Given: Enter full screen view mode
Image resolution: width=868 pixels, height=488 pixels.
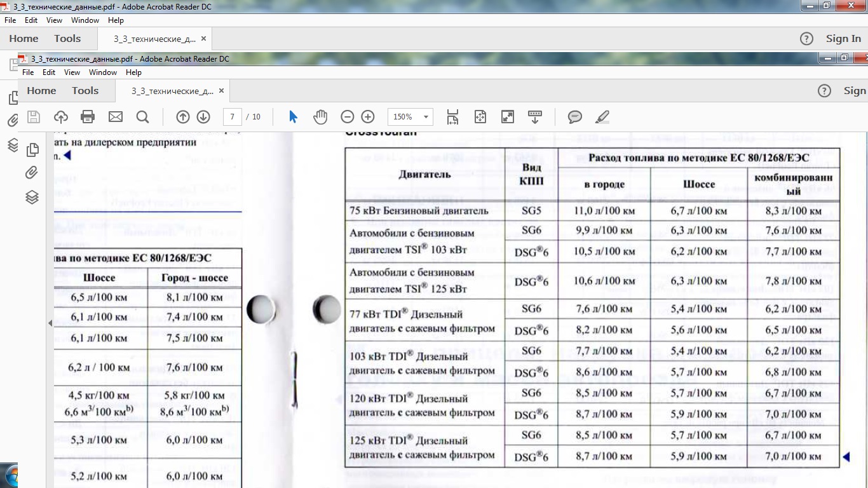Looking at the screenshot, I should (508, 117).
